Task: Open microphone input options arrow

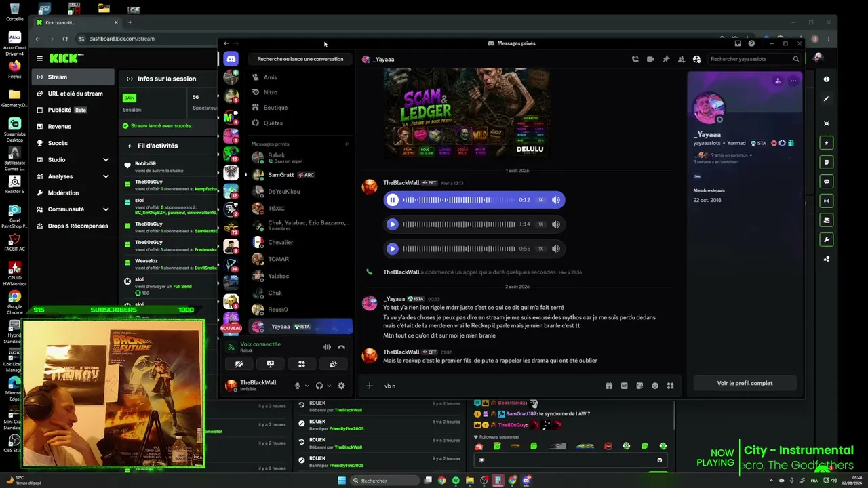Action: pyautogui.click(x=307, y=386)
